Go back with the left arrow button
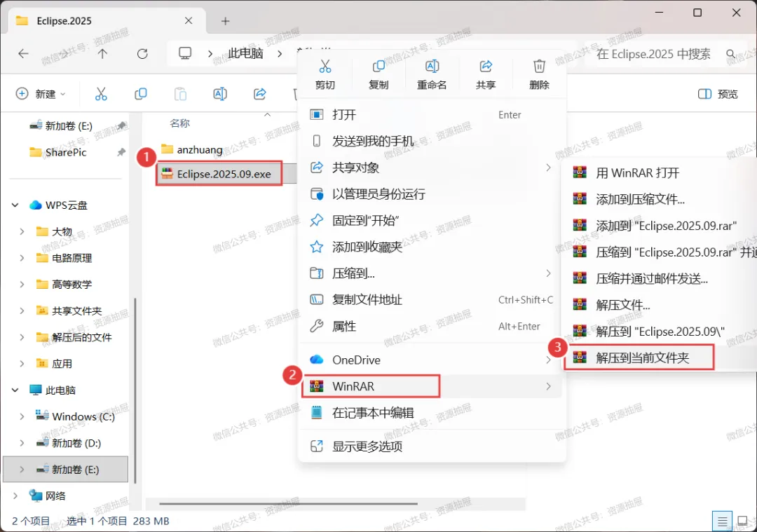Screen dimensions: 757x532 coord(23,53)
